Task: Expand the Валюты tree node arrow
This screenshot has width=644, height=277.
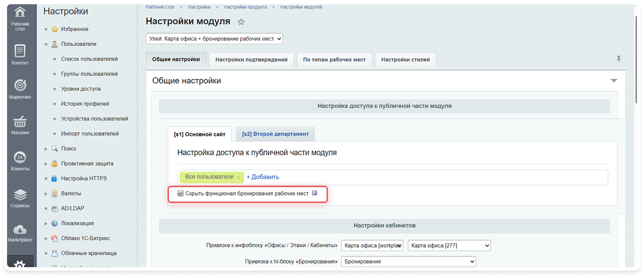Action: coord(46,193)
